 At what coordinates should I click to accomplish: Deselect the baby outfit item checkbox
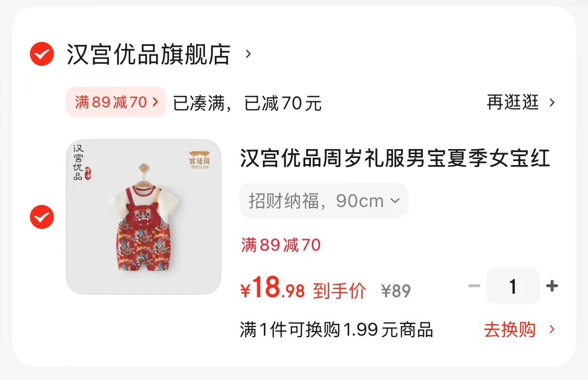click(42, 217)
